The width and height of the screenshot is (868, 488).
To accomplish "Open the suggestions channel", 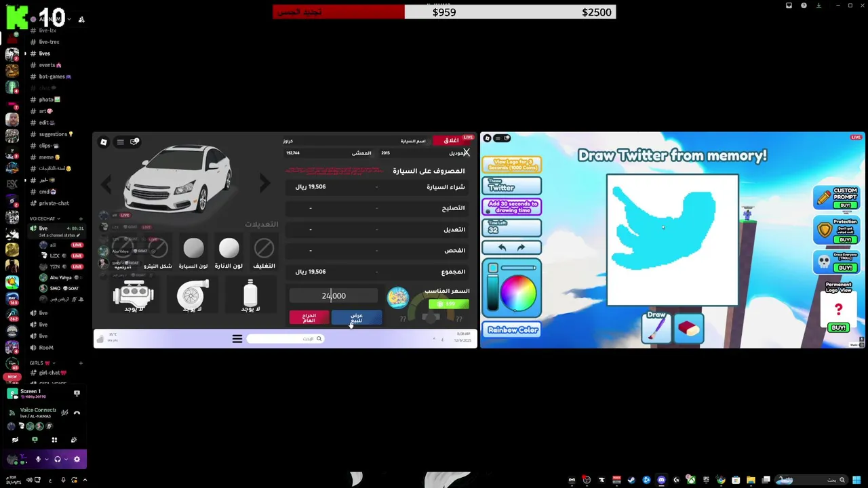I will [56, 134].
